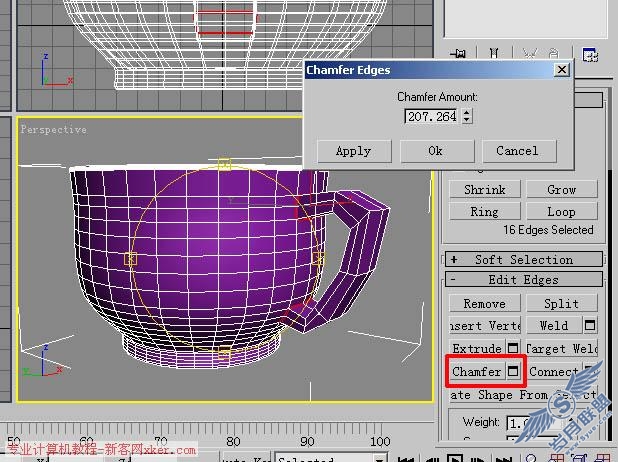Click frame 100 on the timeline
The width and height of the screenshot is (618, 462).
pos(380,441)
